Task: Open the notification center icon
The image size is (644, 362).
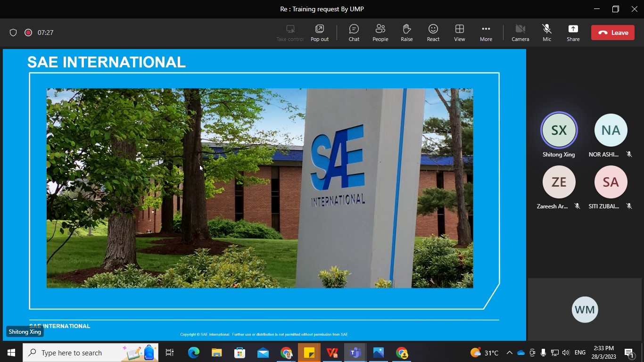Action: pyautogui.click(x=628, y=353)
